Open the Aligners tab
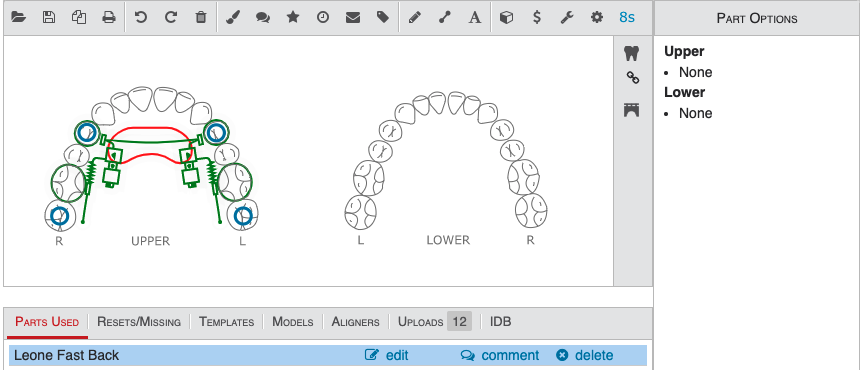862x370 pixels. pyautogui.click(x=356, y=322)
